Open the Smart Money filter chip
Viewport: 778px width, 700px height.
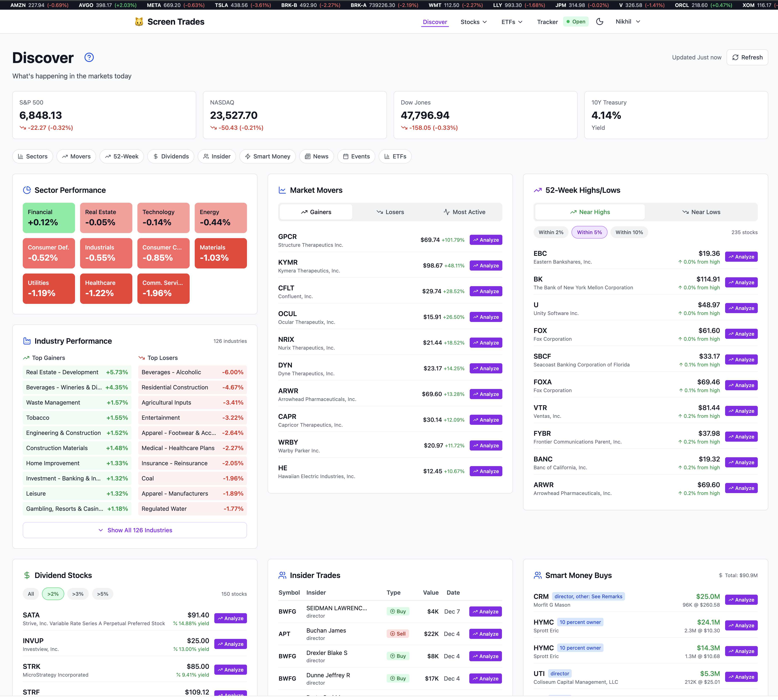pyautogui.click(x=268, y=156)
